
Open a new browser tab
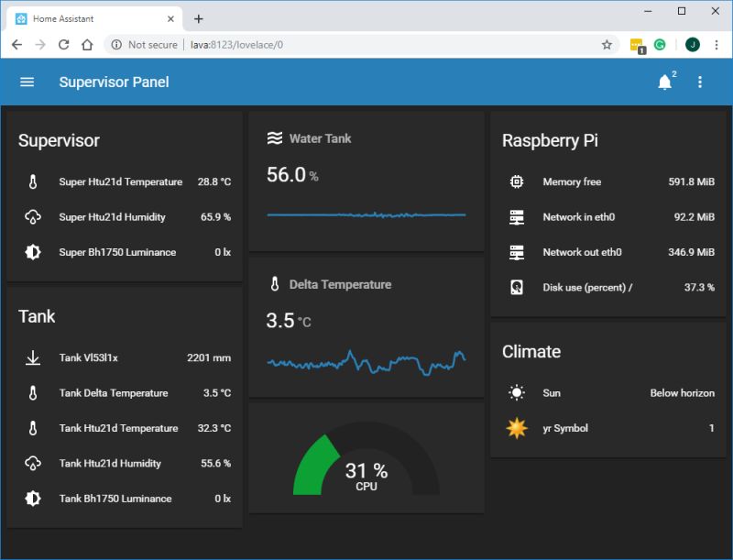click(199, 18)
